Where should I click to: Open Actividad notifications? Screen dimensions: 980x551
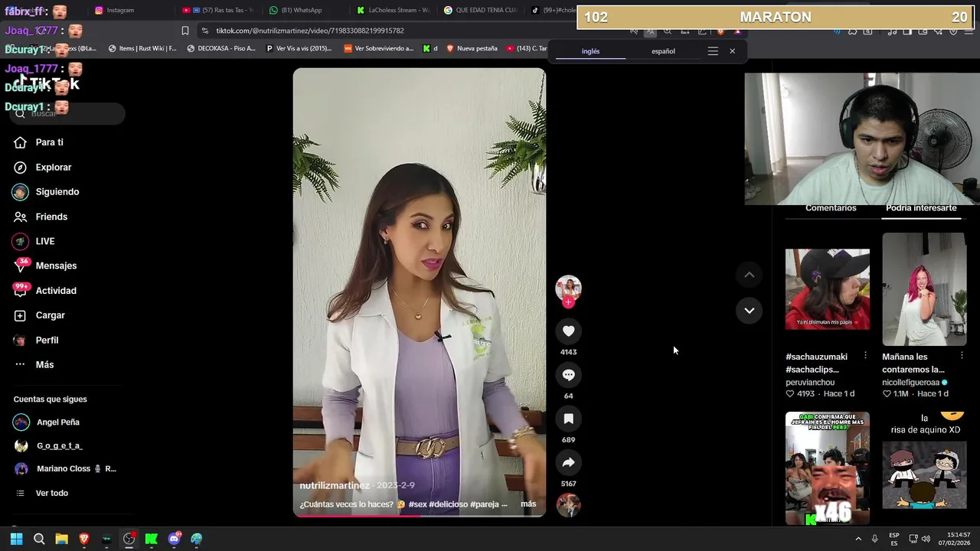coord(56,291)
